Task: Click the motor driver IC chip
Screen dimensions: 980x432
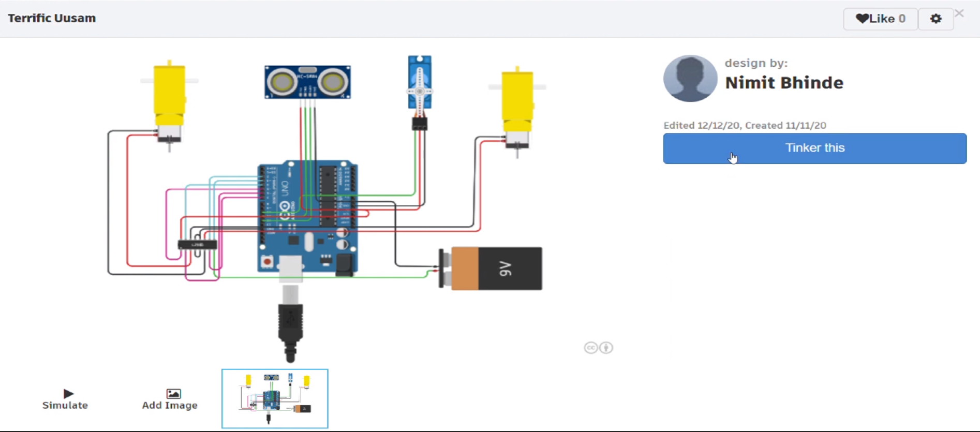Action: click(x=197, y=244)
